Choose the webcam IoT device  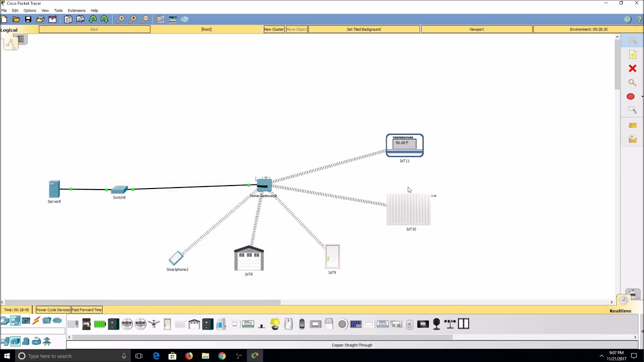point(436,324)
